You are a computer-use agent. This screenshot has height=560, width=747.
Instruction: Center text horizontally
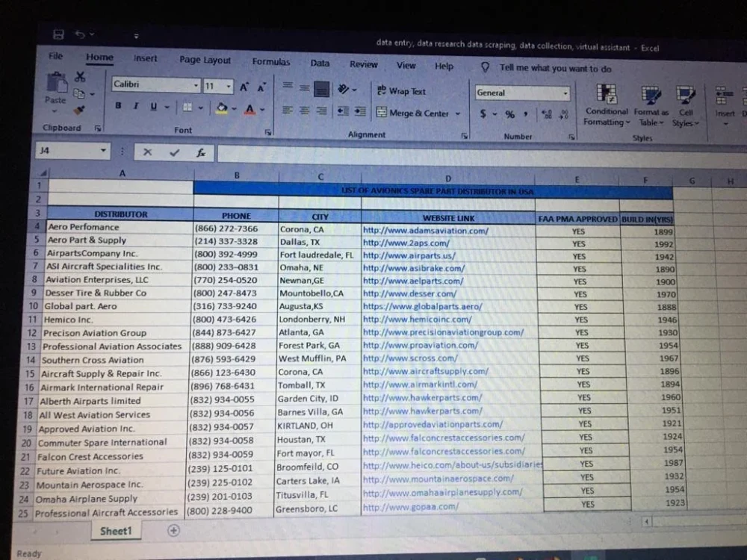coord(305,111)
